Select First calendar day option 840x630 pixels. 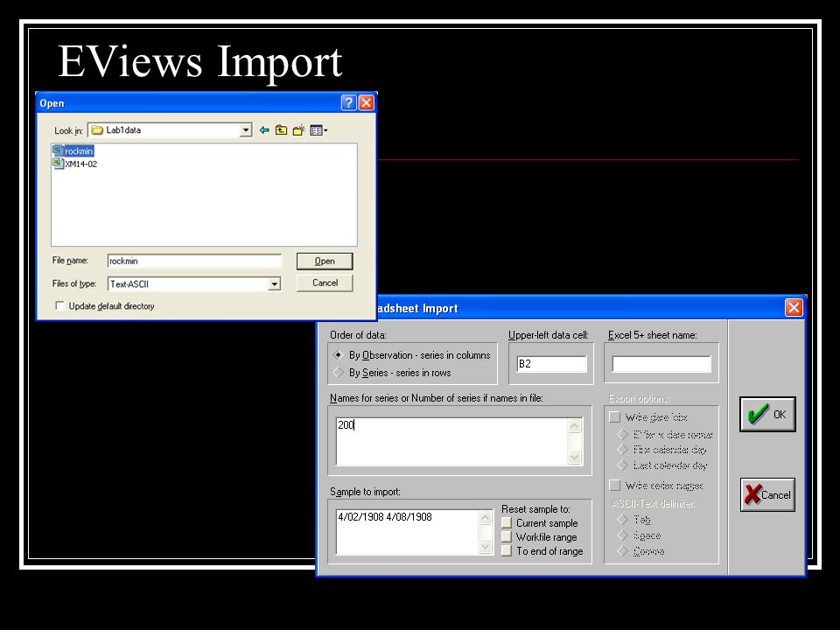point(662,450)
